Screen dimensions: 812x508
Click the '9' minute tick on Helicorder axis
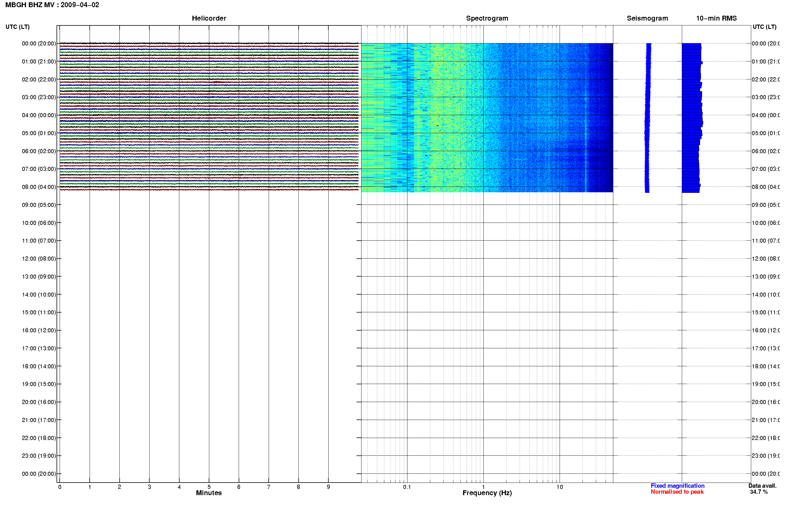pyautogui.click(x=328, y=487)
